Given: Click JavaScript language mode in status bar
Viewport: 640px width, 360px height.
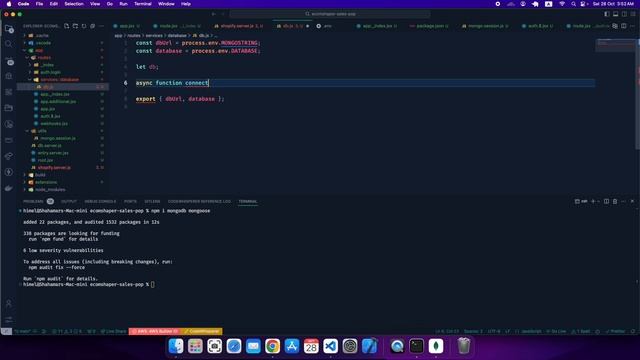Looking at the screenshot, I should 531,331.
